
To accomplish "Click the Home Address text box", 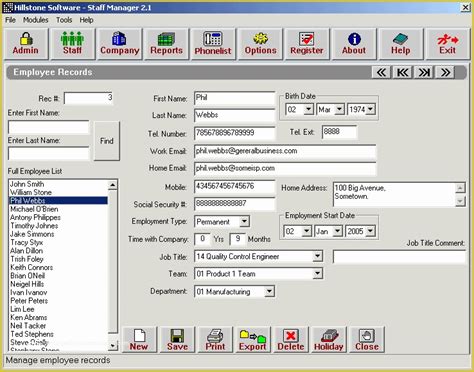I will 394,194.
